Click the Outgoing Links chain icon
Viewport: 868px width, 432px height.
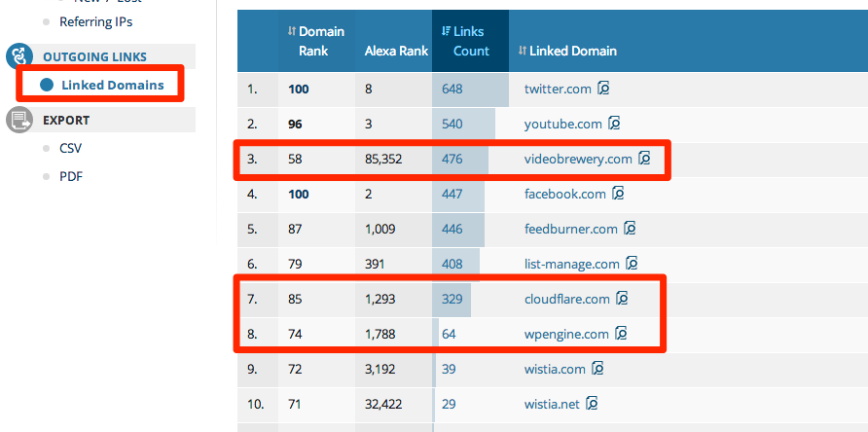(19, 57)
